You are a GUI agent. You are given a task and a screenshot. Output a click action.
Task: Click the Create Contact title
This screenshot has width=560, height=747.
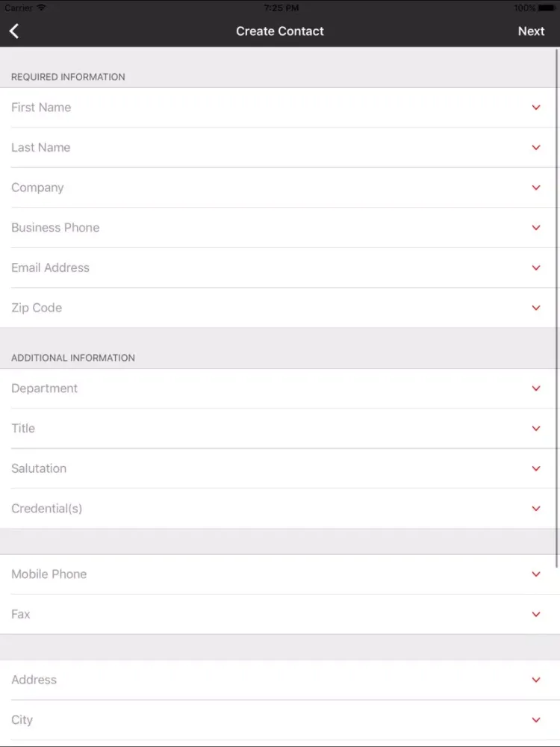280,31
